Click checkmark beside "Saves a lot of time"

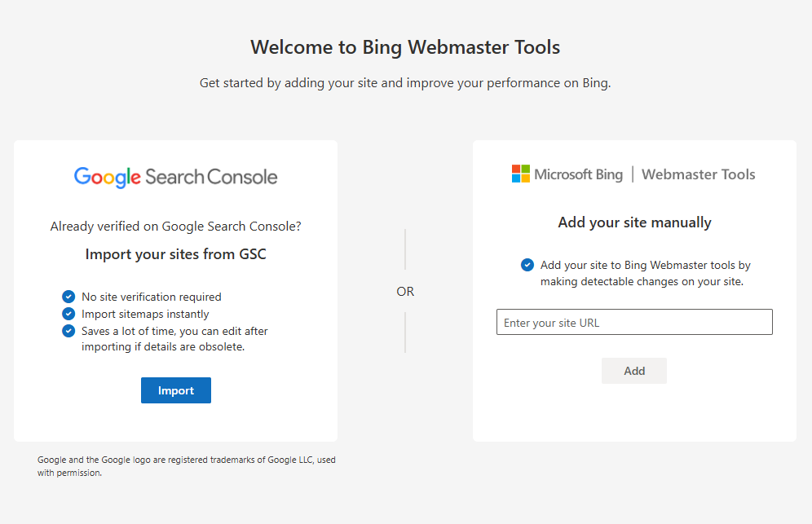click(68, 331)
